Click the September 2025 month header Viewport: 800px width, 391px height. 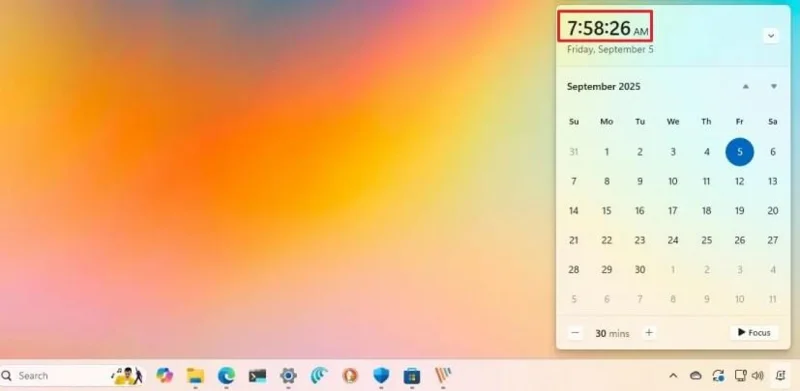pyautogui.click(x=603, y=86)
